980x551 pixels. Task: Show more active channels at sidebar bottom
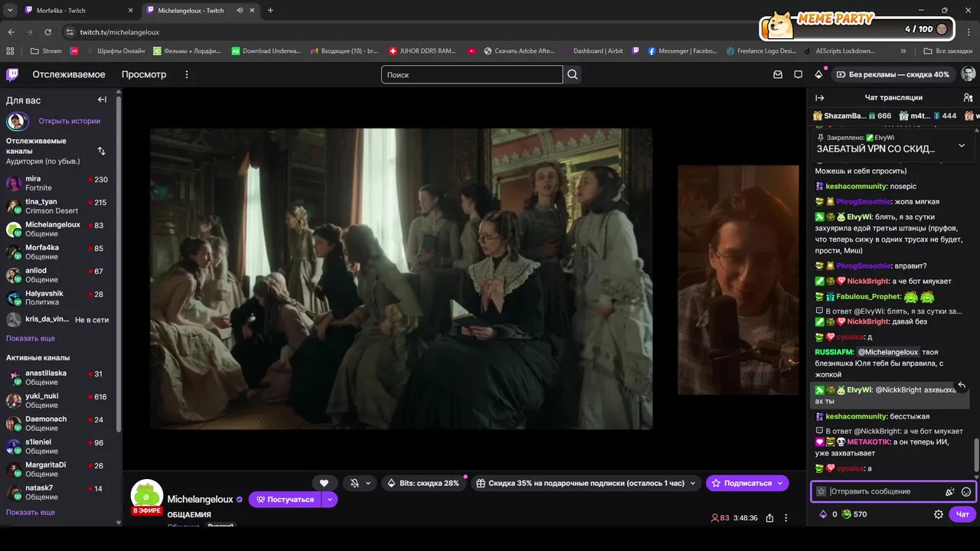pos(31,512)
